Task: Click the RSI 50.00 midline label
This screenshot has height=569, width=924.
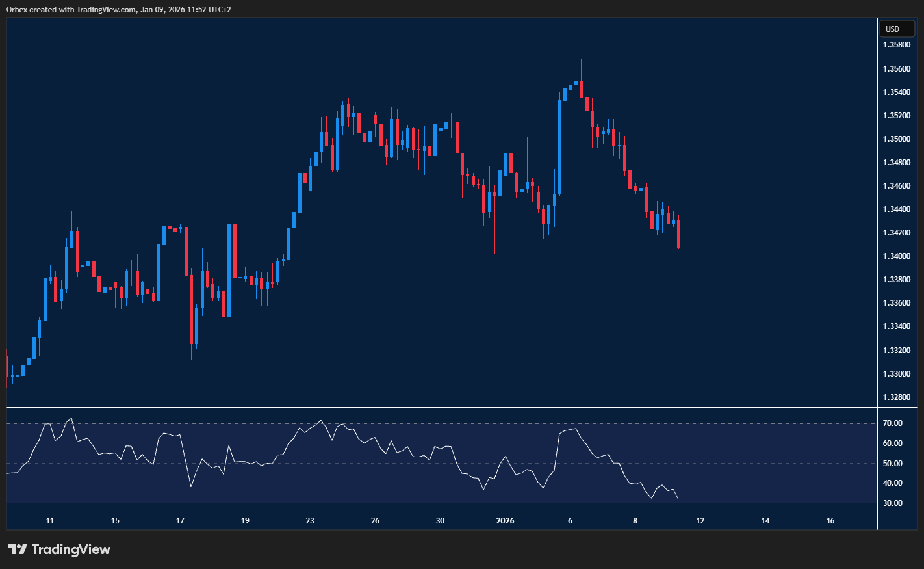Action: [x=893, y=464]
